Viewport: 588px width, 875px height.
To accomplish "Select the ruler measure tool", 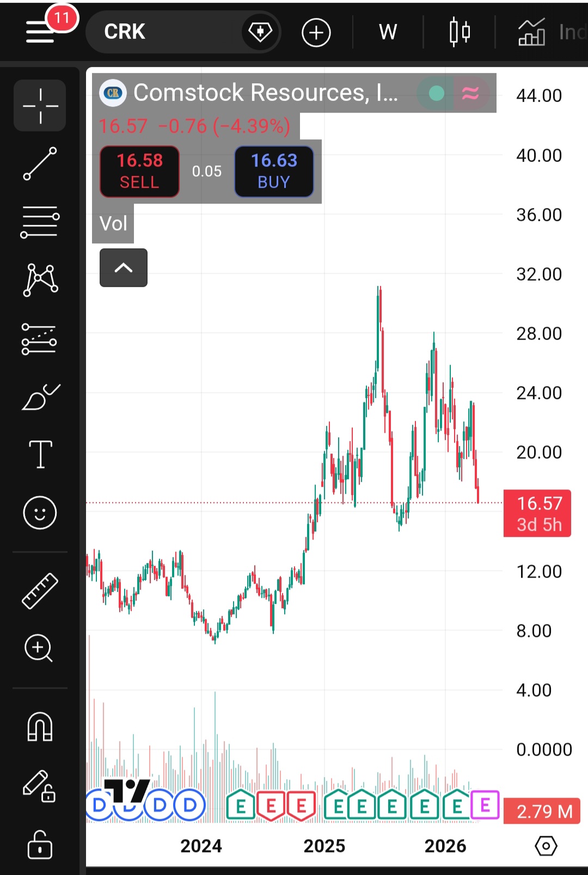I will tap(40, 591).
